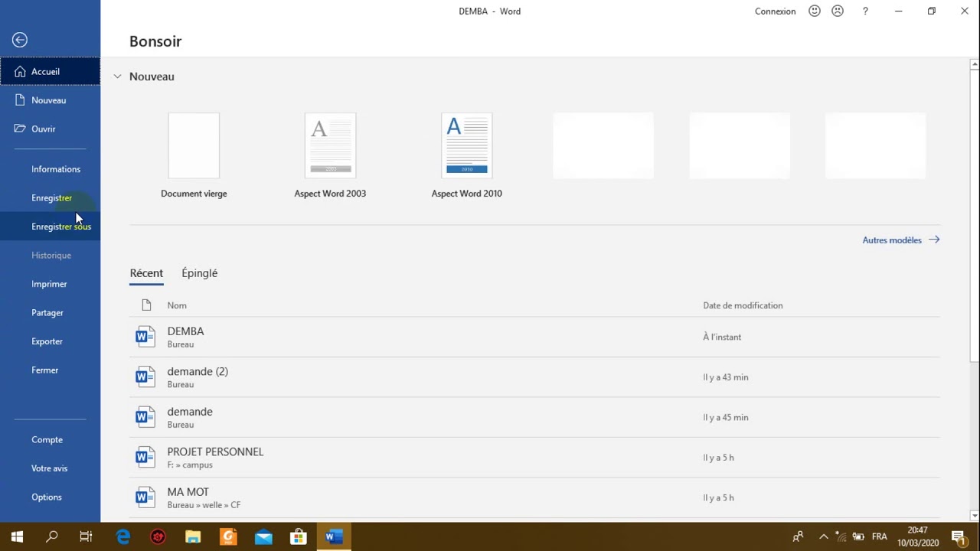Open Microsoft Edge from the taskbar
Viewport: 980px width, 551px height.
click(x=122, y=536)
